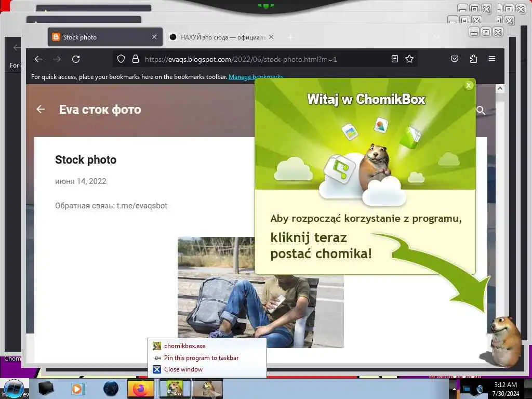The width and height of the screenshot is (532, 399).
Task: Launch media player from the taskbar
Action: coord(77,389)
